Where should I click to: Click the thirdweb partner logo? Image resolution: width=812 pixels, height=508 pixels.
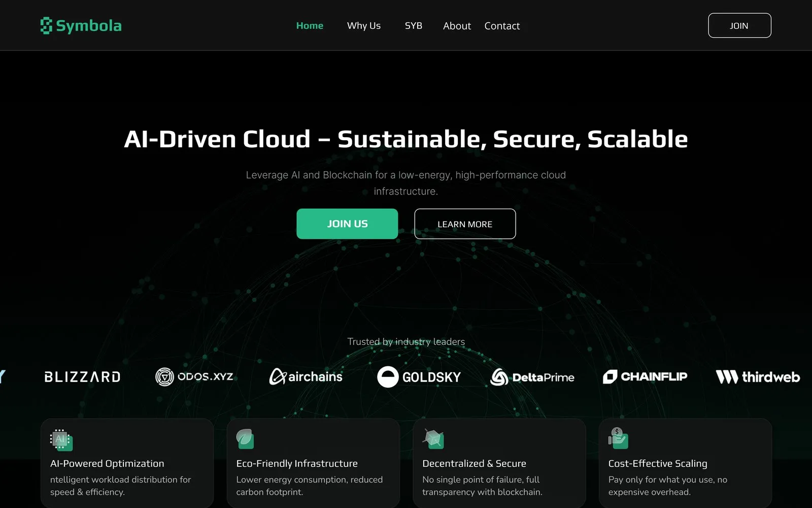point(758,377)
